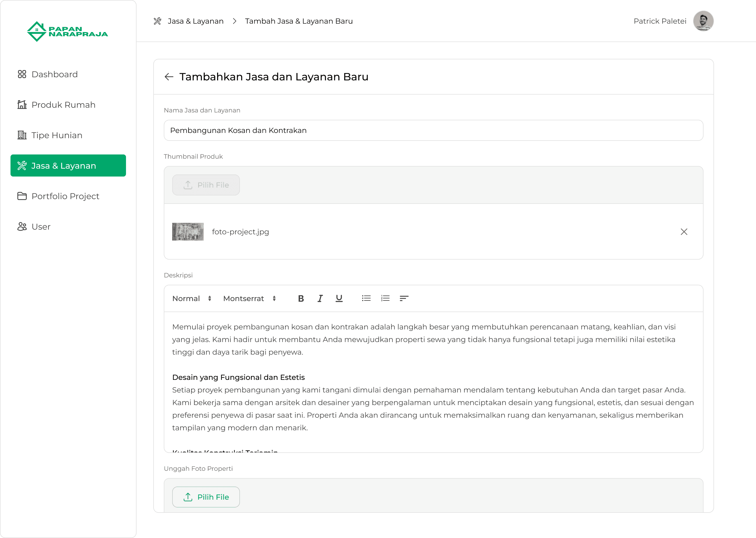Open Tipe Hunian in the sidebar
This screenshot has width=756, height=538.
click(x=57, y=135)
